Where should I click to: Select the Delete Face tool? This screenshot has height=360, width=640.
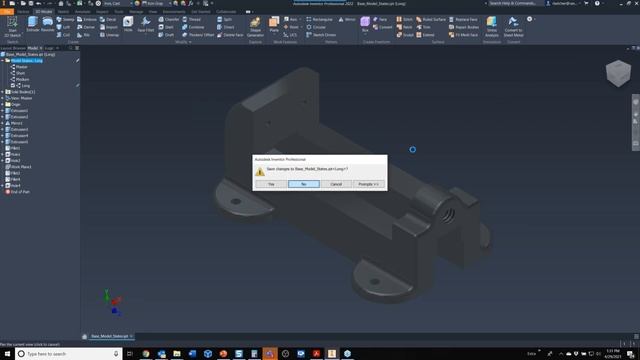click(x=231, y=35)
